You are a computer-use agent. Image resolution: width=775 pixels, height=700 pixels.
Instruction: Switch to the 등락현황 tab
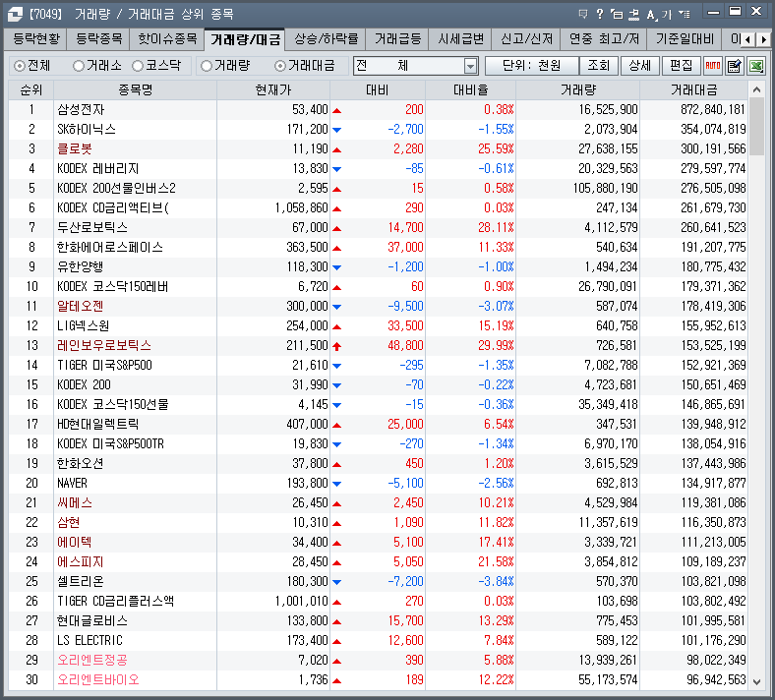(36, 39)
